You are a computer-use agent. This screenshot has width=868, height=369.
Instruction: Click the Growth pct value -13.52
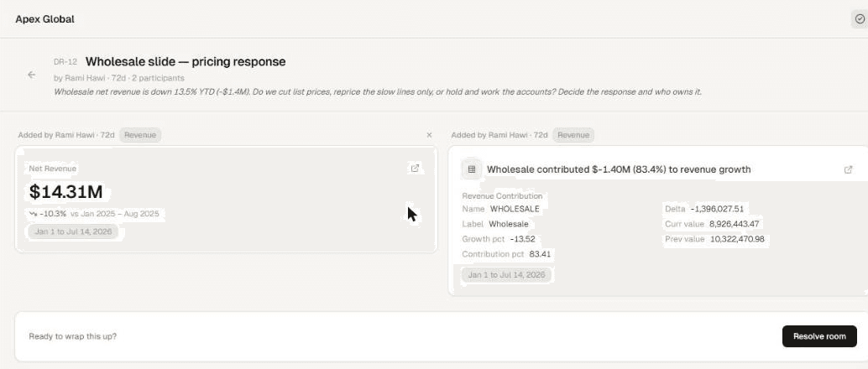tap(523, 239)
